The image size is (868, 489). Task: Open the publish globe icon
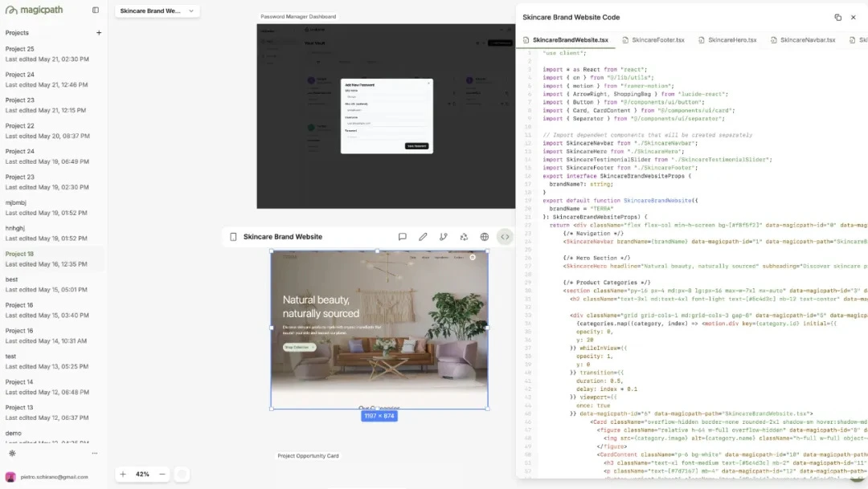coord(485,237)
